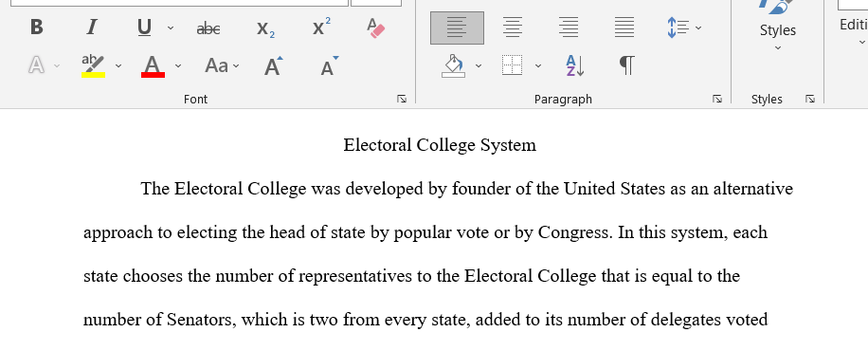Click the heading 'Electoral College System'
Image resolution: width=868 pixels, height=351 pixels.
click(x=440, y=145)
